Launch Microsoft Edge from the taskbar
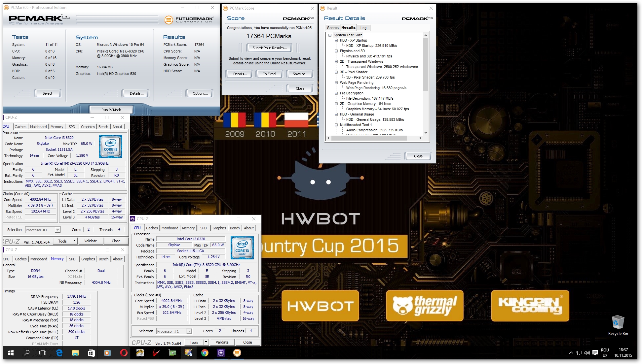This screenshot has height=364, width=642. (x=59, y=353)
